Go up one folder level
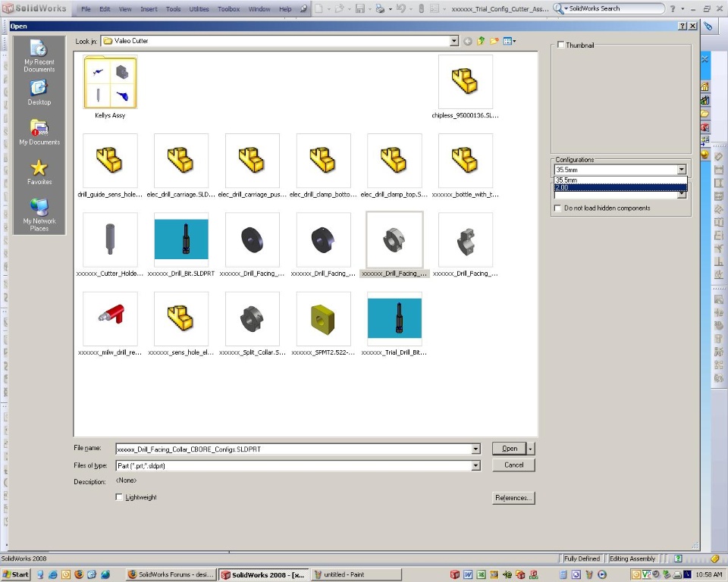Screen dimensions: 728x582 pos(481,41)
